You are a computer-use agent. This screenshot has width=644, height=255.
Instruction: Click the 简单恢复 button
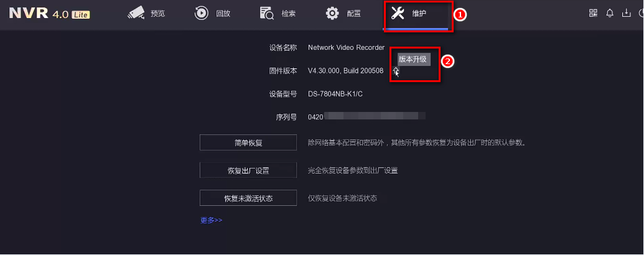pos(248,142)
